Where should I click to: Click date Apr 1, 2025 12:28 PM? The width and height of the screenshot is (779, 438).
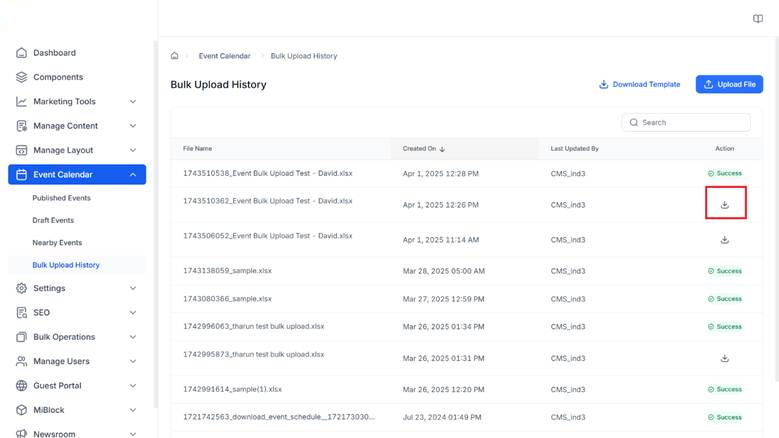click(441, 174)
